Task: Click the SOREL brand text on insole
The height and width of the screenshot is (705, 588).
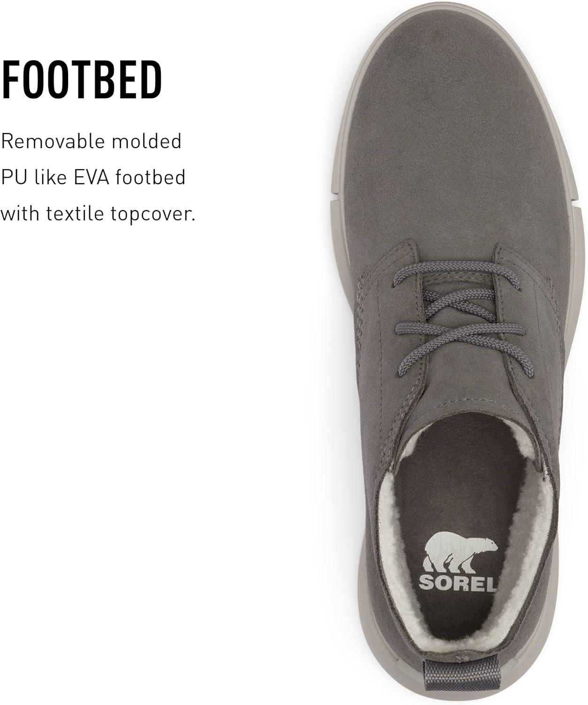Action: [x=457, y=582]
